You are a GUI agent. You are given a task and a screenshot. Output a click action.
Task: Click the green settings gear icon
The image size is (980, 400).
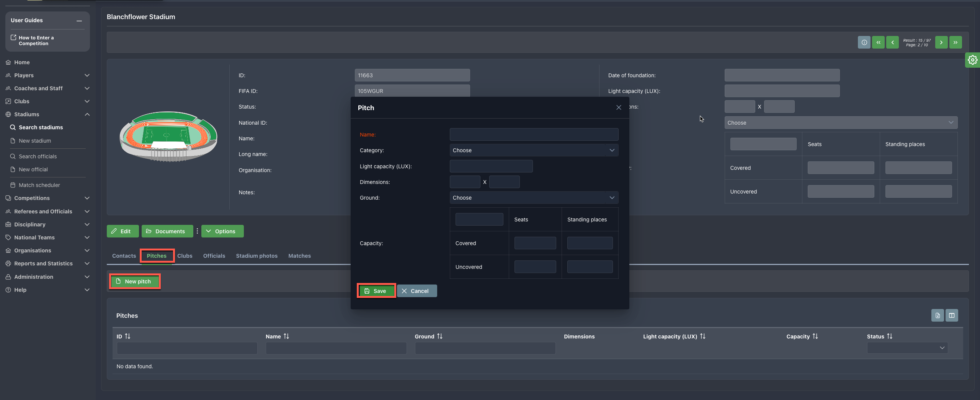coord(972,60)
